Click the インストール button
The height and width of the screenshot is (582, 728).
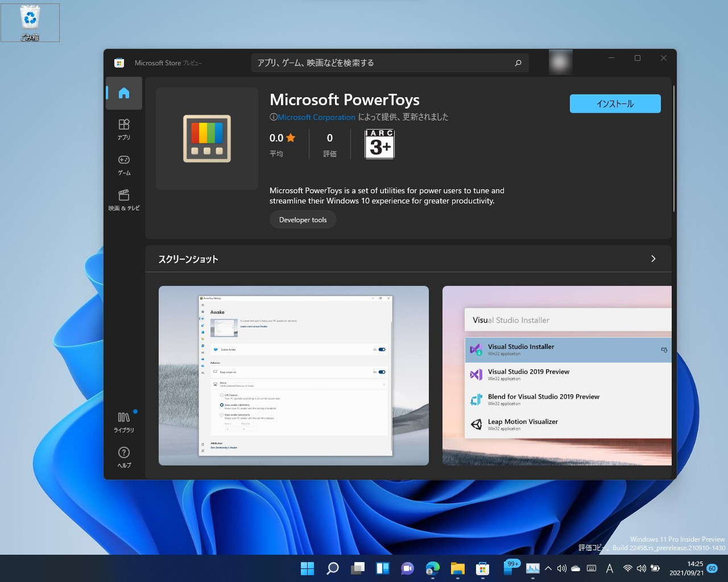click(615, 103)
